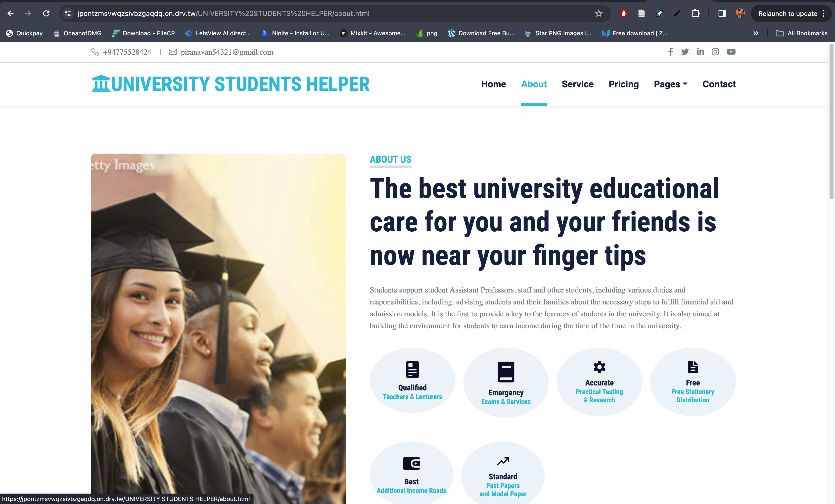This screenshot has height=504, width=835.
Task: Go to the Service nav item
Action: tap(577, 84)
